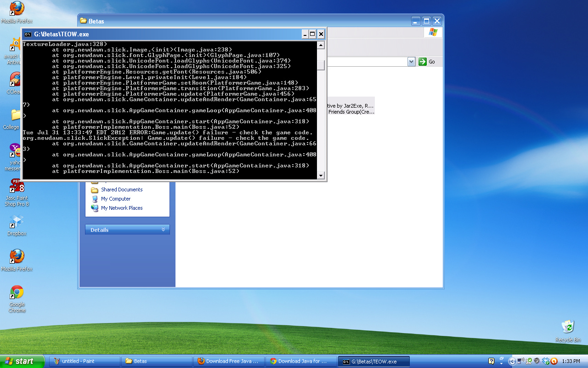588x368 pixels.
Task: Minimize the Betas explorer window
Action: pos(416,21)
